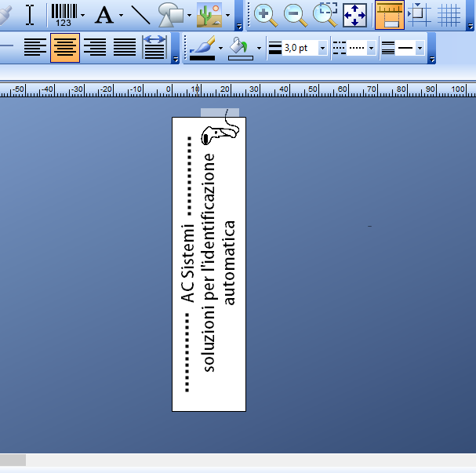Click the horizontal ruler at 50

click(312, 89)
